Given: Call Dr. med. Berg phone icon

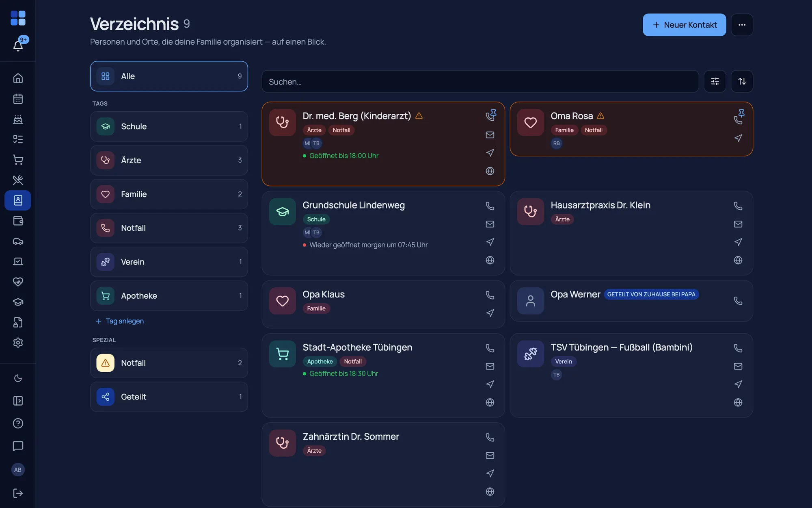Looking at the screenshot, I should pos(490,117).
